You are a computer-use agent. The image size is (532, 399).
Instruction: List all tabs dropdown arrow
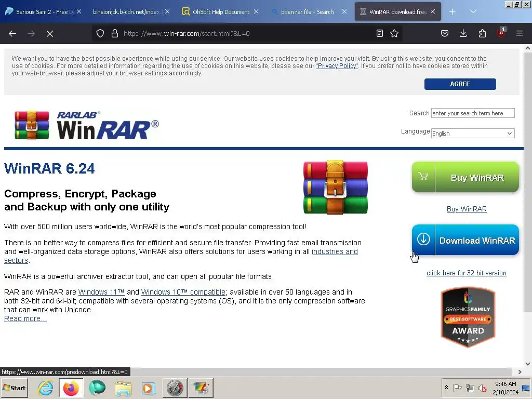[473, 12]
